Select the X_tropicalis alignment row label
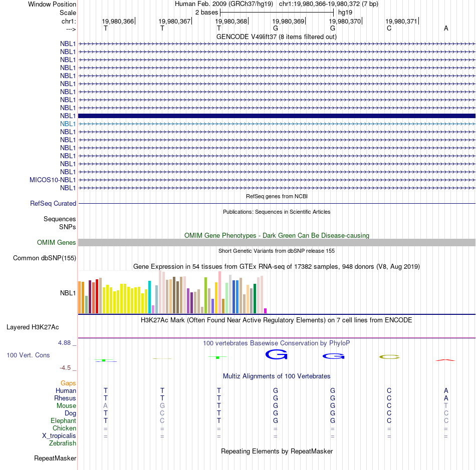 tap(59, 436)
